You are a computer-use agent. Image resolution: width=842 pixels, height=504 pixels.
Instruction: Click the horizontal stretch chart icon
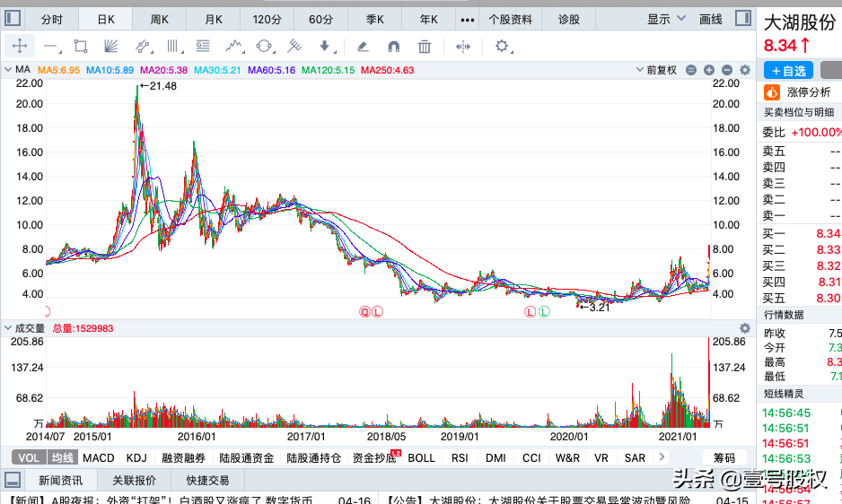[x=463, y=47]
